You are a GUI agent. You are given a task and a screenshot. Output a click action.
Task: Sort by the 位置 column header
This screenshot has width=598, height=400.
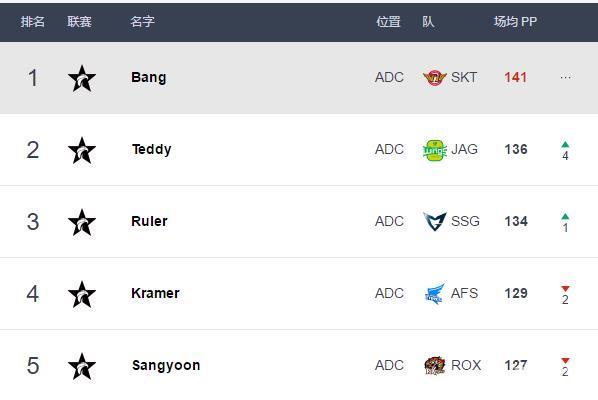click(388, 22)
